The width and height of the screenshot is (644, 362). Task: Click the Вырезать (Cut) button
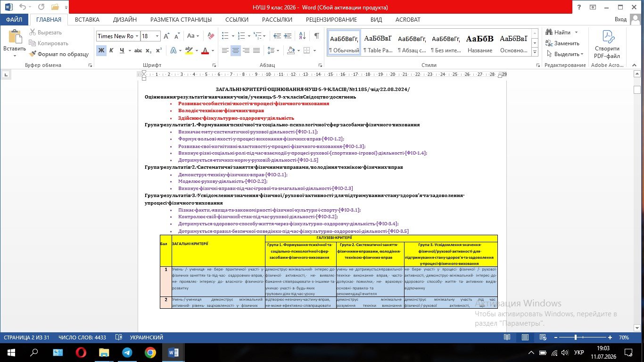(46, 33)
